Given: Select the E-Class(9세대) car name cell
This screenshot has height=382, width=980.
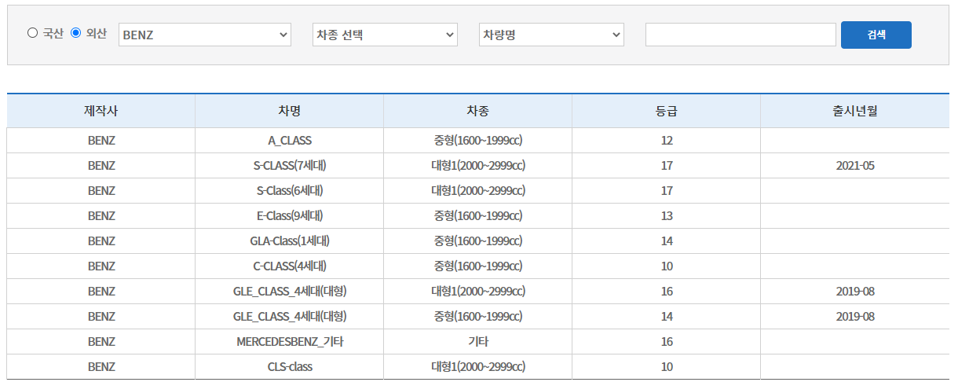Looking at the screenshot, I should coord(290,216).
